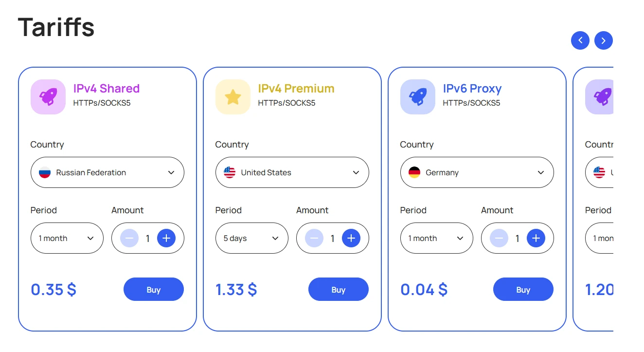Open the 5 days period dropdown
Image resolution: width=644 pixels, height=352 pixels.
coord(252,238)
